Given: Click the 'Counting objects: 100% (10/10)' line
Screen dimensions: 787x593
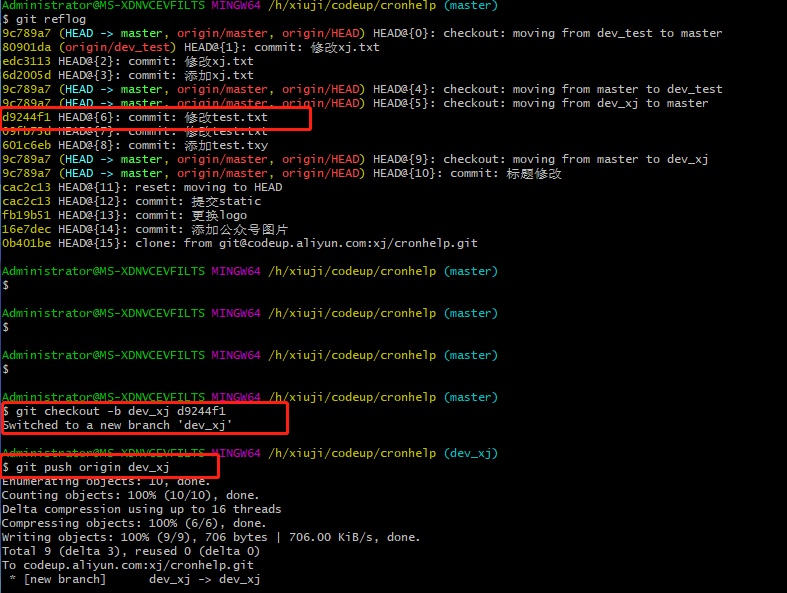Looking at the screenshot, I should click(x=130, y=496).
